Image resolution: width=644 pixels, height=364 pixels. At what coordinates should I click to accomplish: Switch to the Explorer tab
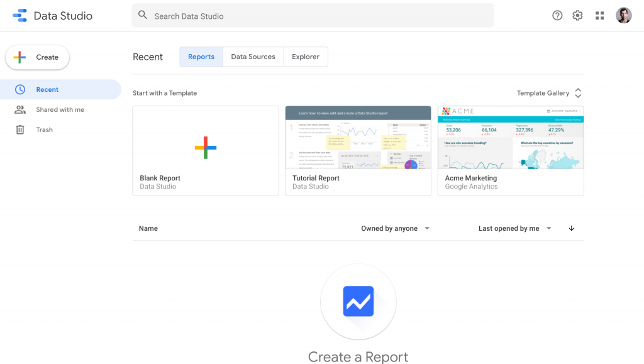click(306, 57)
